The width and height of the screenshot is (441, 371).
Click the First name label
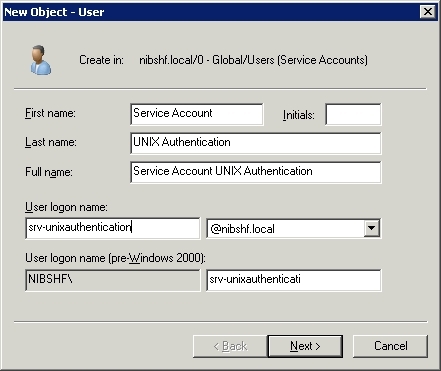[x=50, y=113]
